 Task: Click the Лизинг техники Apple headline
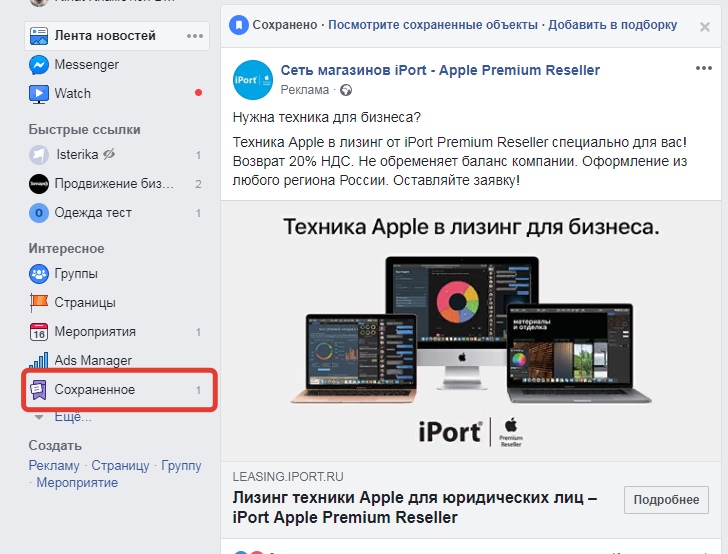click(x=415, y=507)
